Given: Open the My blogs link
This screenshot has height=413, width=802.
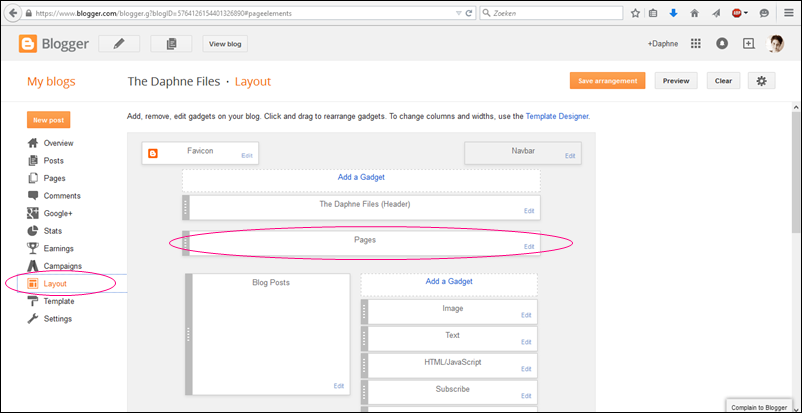Looking at the screenshot, I should coord(51,81).
